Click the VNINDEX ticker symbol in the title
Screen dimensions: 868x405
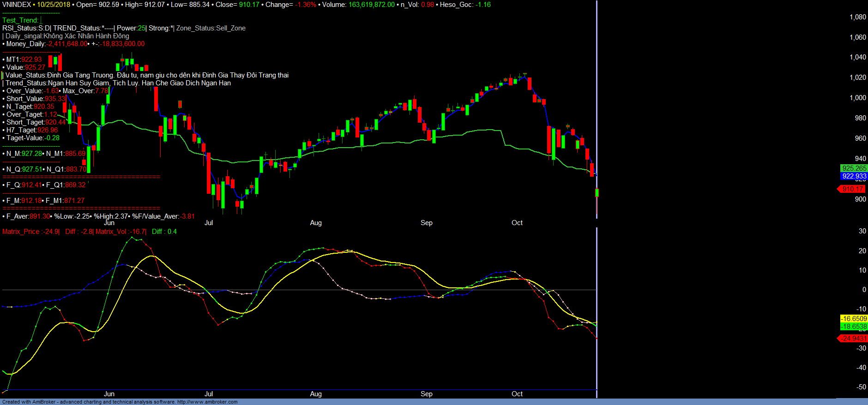coord(17,5)
